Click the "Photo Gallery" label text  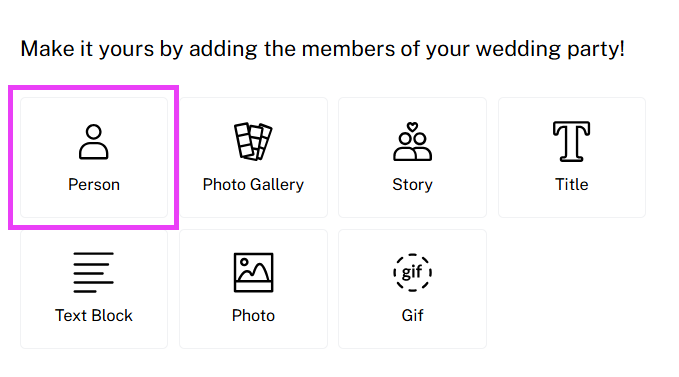pos(253,185)
